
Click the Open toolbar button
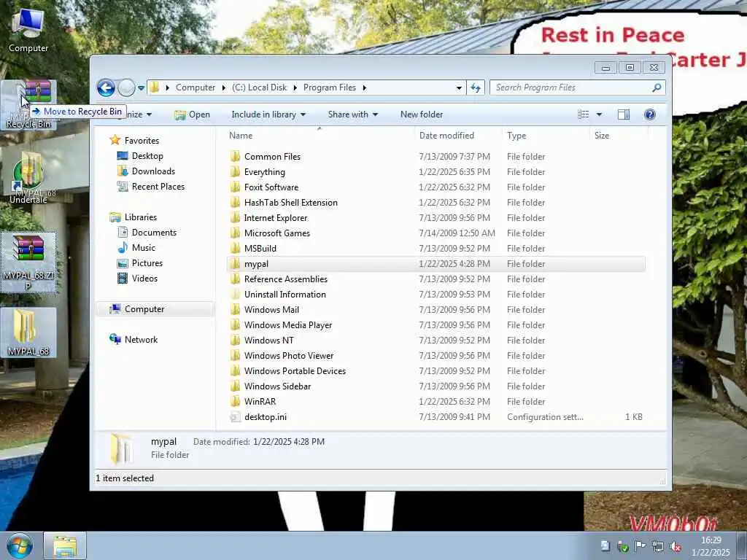(193, 114)
